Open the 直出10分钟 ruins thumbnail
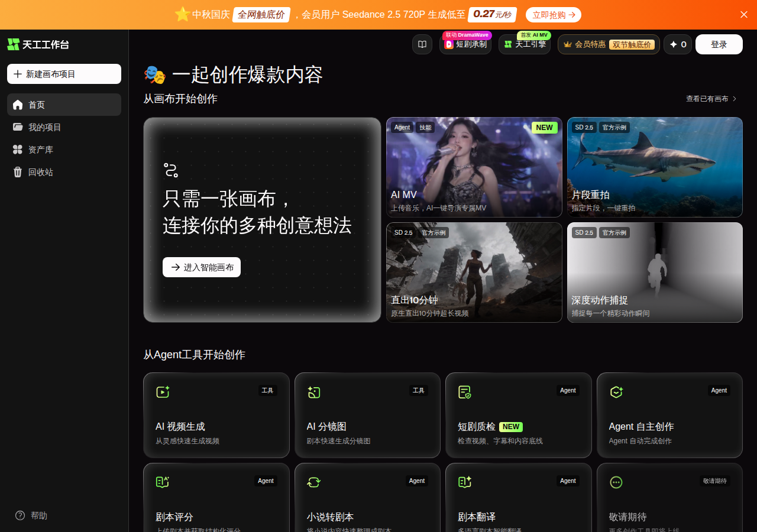 474,273
